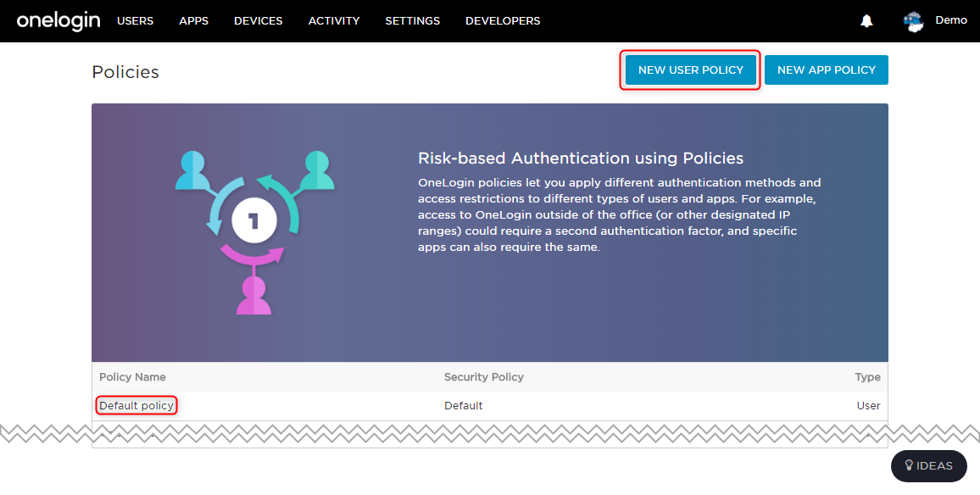The width and height of the screenshot is (980, 495).
Task: Open the Ideas feedback button
Action: (929, 465)
